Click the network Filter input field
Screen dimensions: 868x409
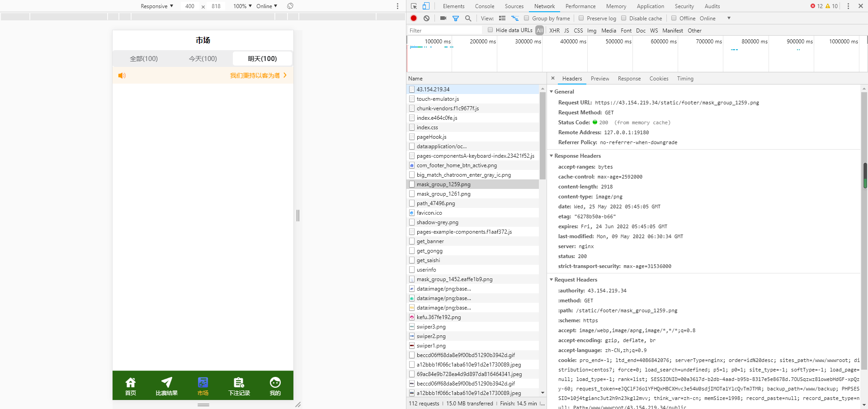(444, 30)
